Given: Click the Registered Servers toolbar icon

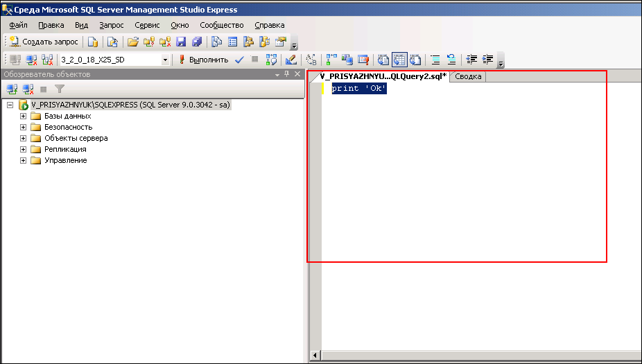Looking at the screenshot, I should point(216,42).
